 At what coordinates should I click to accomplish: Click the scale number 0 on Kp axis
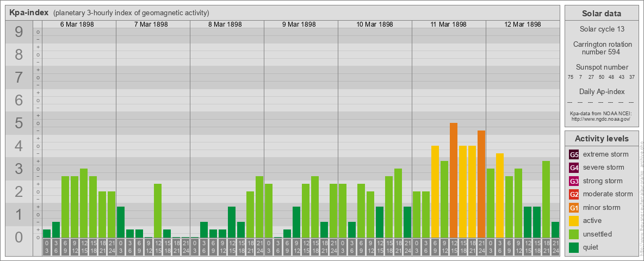[19, 237]
